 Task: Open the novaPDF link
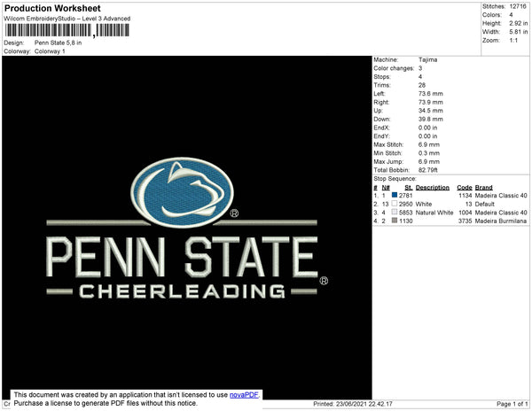click(x=244, y=395)
